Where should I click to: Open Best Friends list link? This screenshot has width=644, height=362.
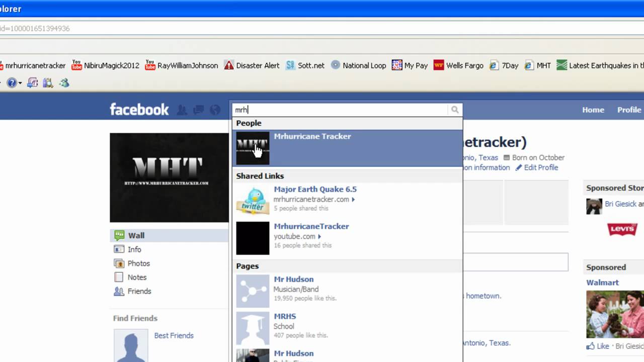174,335
